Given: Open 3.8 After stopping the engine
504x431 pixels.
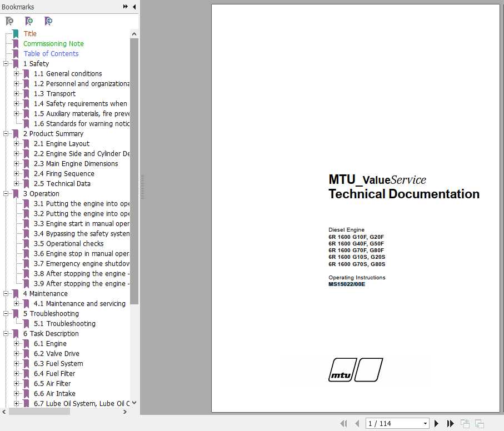Looking at the screenshot, I should tap(82, 274).
